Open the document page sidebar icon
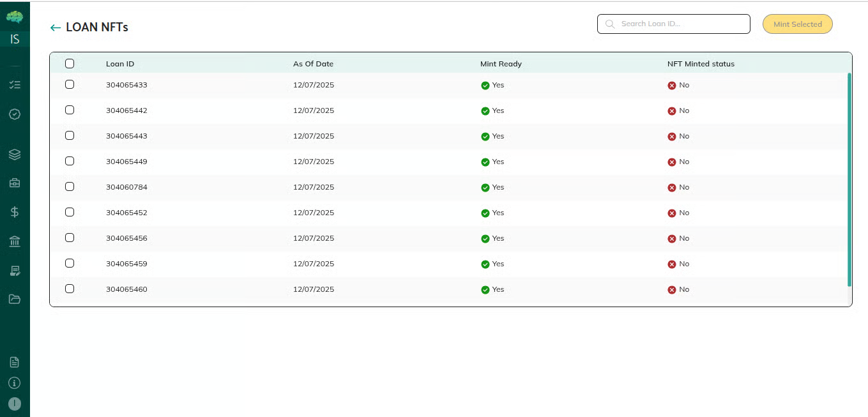The width and height of the screenshot is (868, 417). pos(15,362)
